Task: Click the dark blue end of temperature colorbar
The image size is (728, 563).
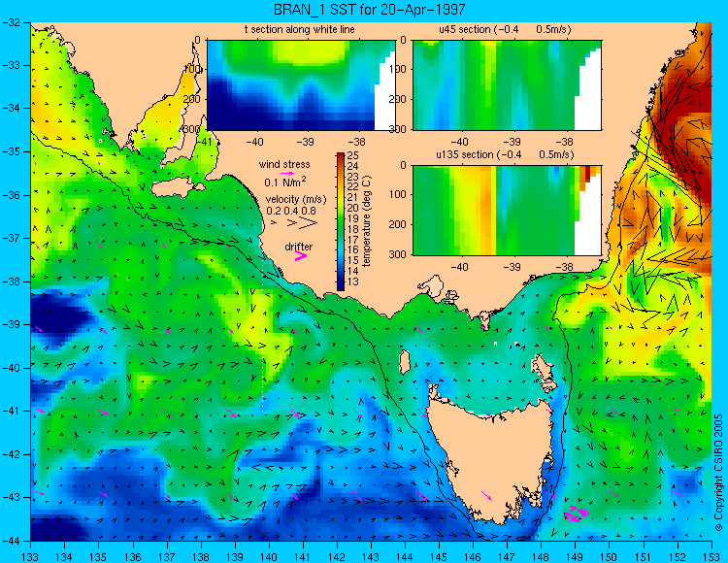Action: 341,286
